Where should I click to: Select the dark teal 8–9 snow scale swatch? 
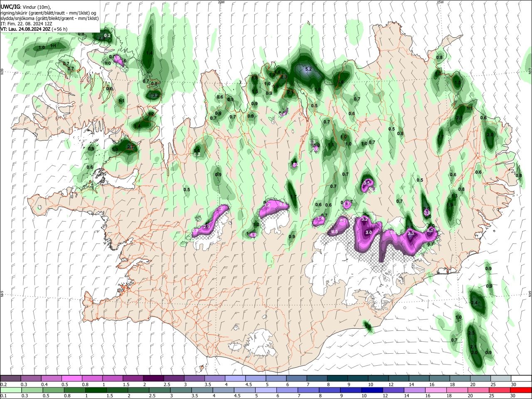coord(337,379)
